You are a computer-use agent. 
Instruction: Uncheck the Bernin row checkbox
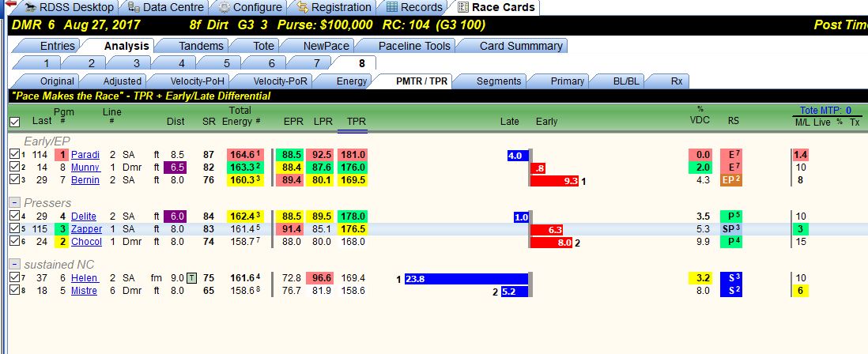point(15,180)
